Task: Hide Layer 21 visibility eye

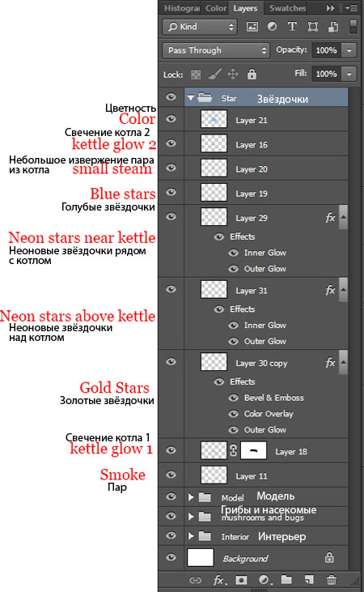Action: [171, 119]
